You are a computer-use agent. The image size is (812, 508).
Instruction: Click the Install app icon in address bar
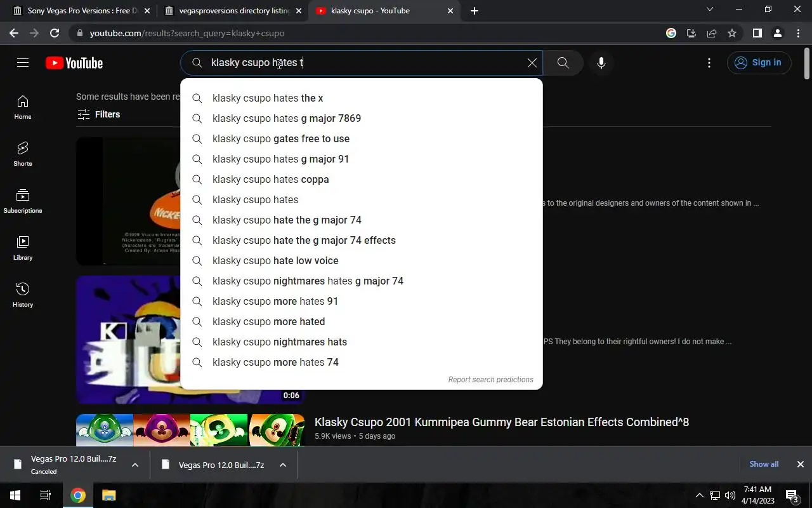[691, 33]
